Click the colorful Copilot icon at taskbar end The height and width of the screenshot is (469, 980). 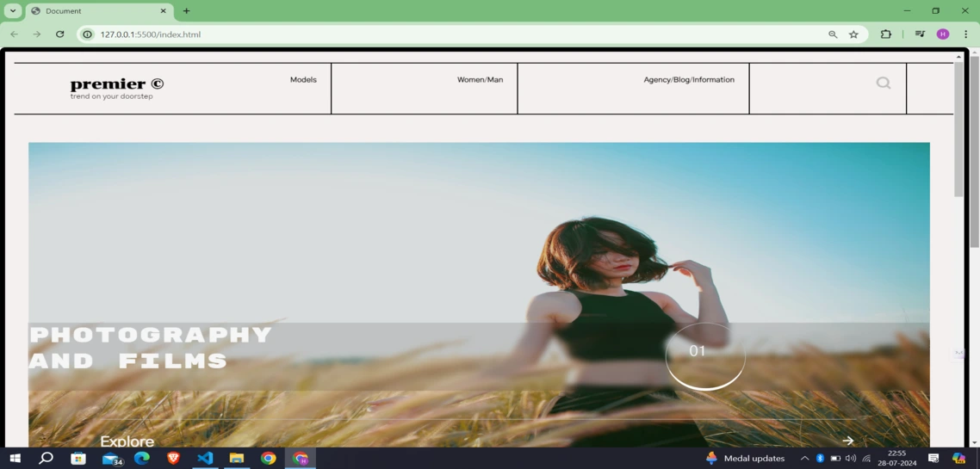click(x=958, y=459)
